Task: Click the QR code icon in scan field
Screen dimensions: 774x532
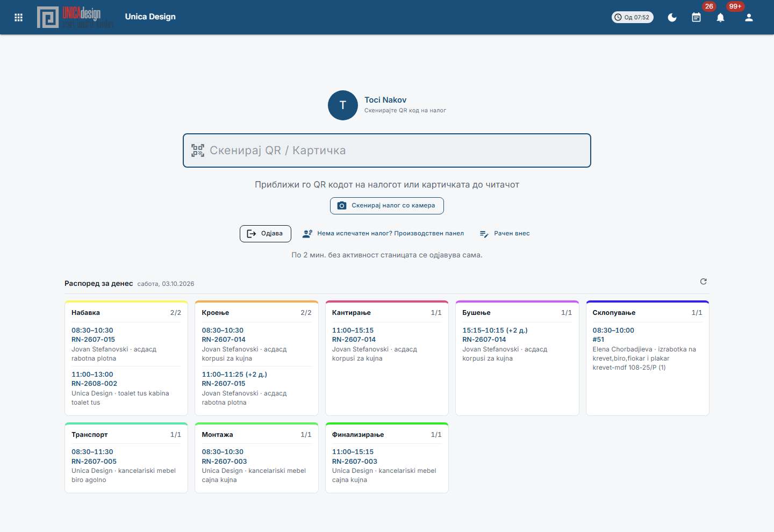Action: click(198, 150)
